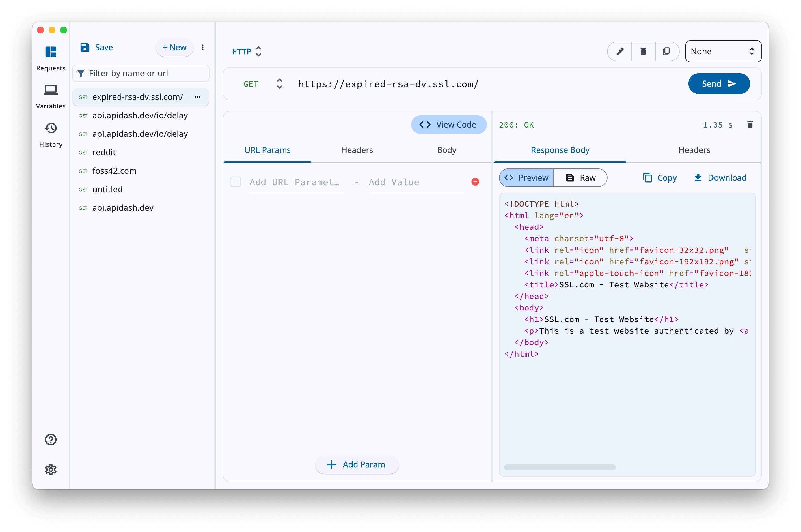Expand the HTTP protocol type selector
This screenshot has width=801, height=532.
coord(247,52)
